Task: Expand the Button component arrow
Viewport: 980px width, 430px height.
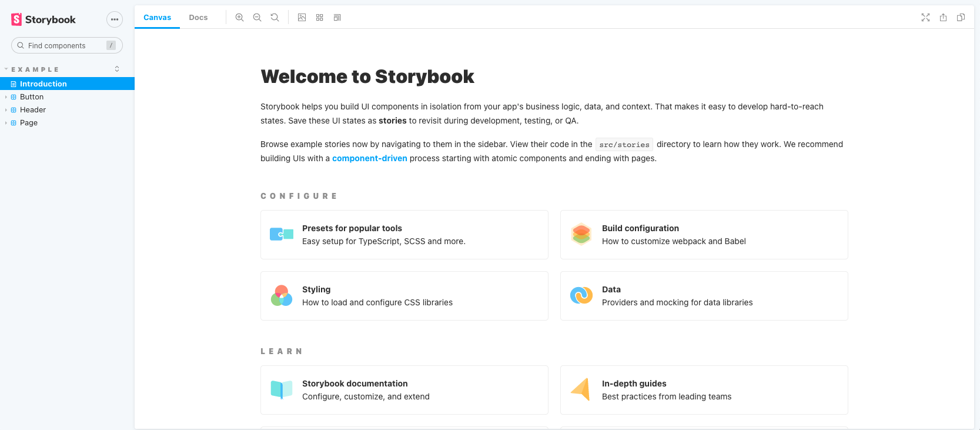Action: [6, 97]
